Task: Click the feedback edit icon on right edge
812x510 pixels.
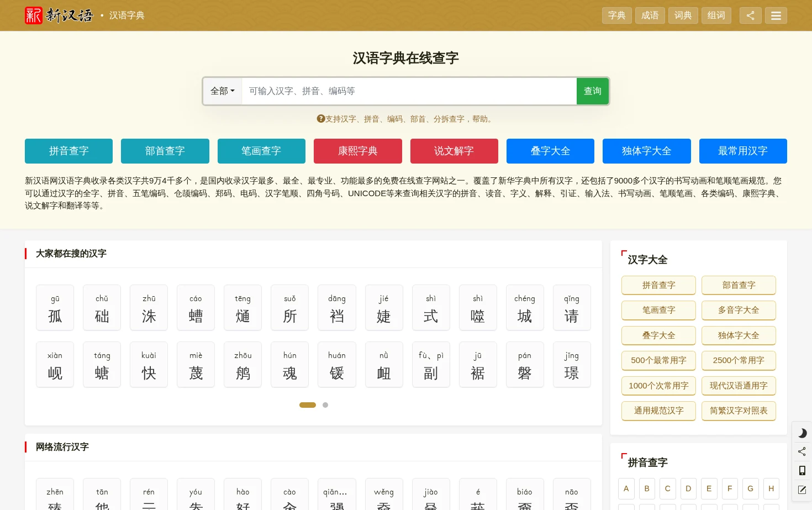Action: (x=802, y=490)
